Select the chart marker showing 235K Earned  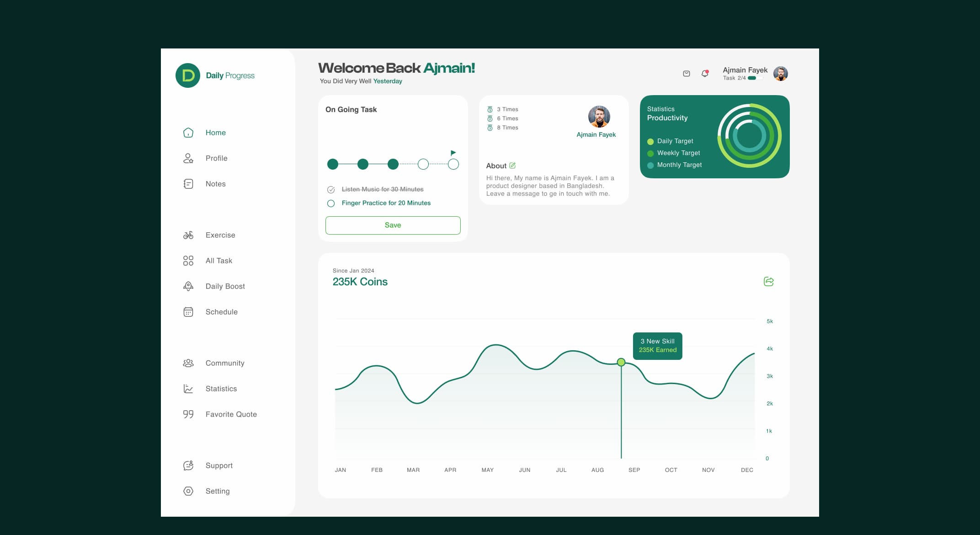click(x=621, y=362)
